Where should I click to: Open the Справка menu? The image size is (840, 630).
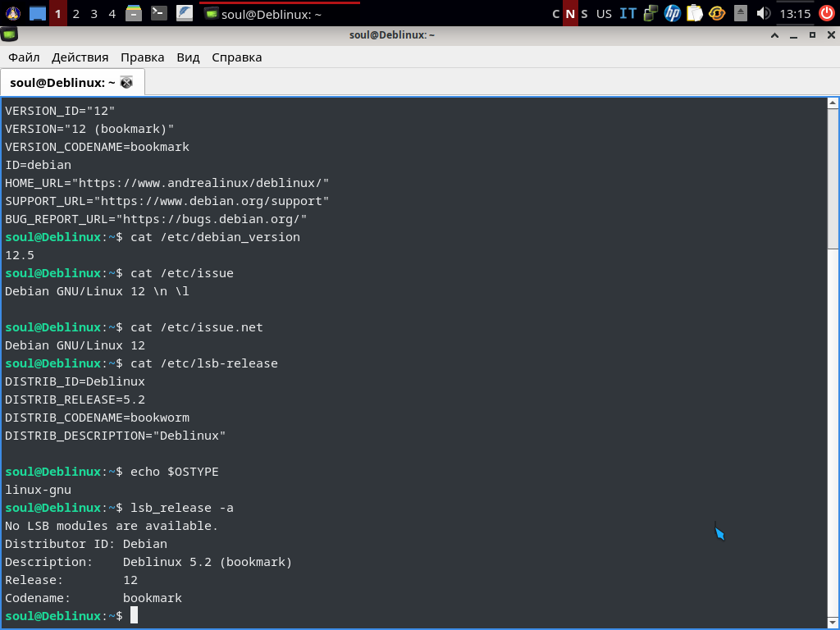237,57
